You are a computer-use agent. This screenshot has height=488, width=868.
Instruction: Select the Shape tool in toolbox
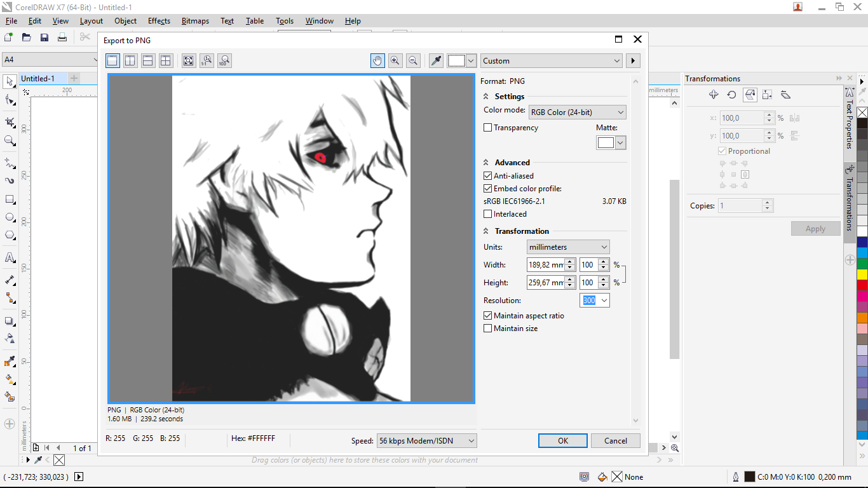(10, 100)
